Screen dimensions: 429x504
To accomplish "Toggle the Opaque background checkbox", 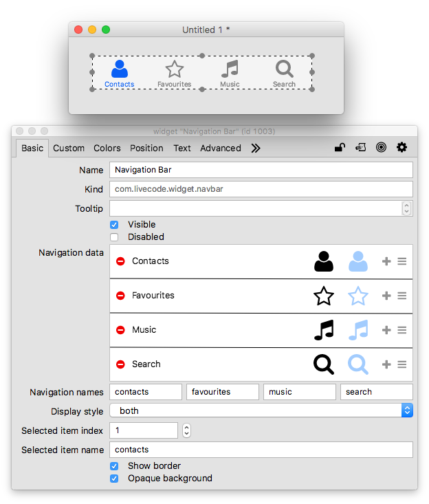I will 114,479.
